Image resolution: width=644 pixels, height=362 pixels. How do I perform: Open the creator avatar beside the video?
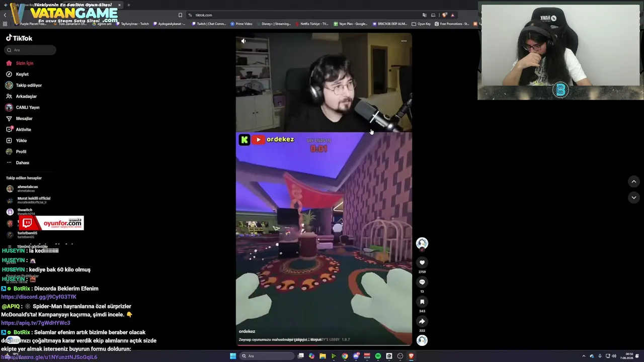point(422,243)
